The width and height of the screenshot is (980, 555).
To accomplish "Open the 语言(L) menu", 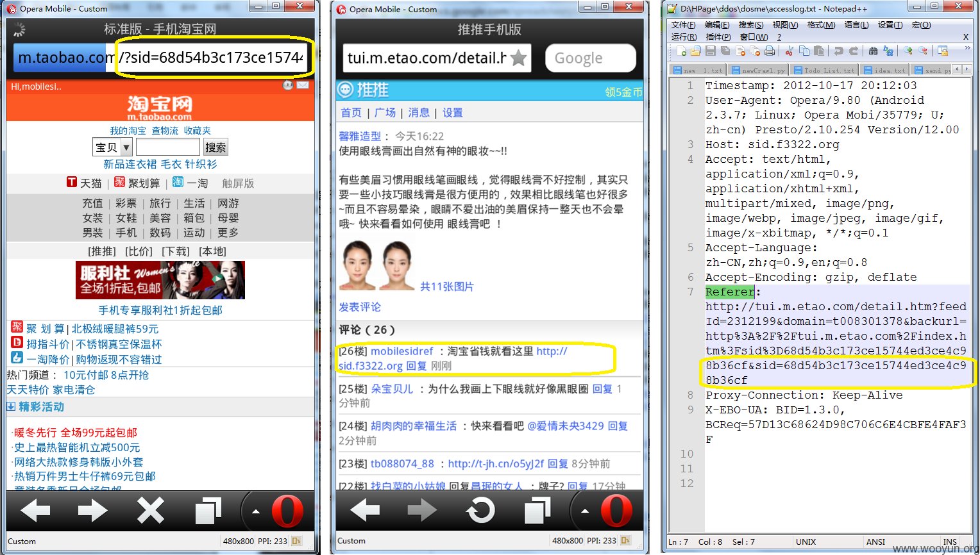I will click(856, 25).
